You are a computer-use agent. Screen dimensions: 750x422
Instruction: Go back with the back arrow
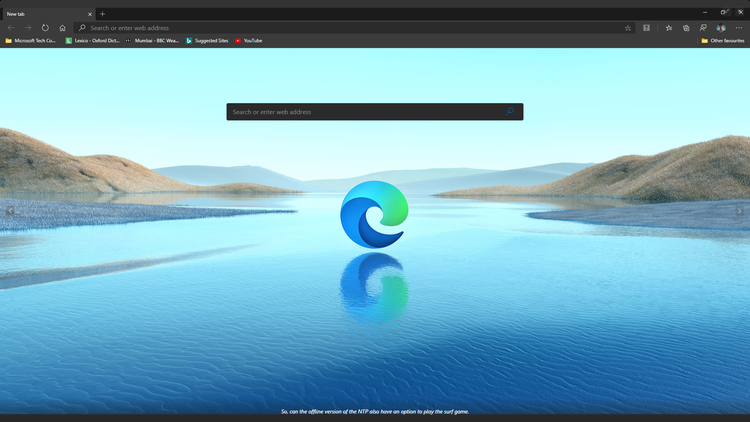[x=11, y=28]
